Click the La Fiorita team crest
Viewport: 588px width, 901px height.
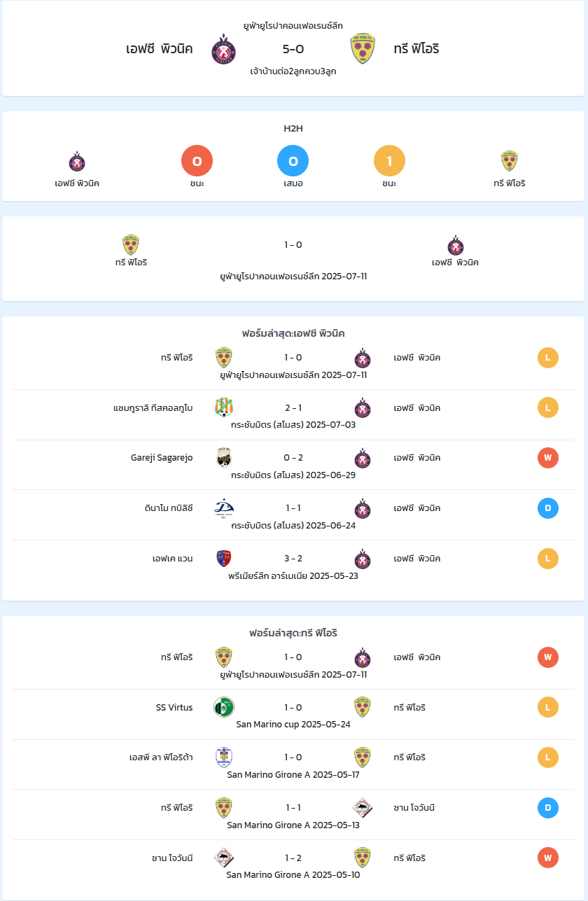click(x=223, y=757)
